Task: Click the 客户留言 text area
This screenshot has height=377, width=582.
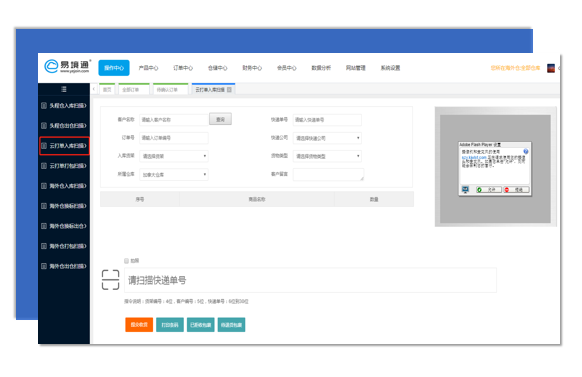Action: click(328, 174)
